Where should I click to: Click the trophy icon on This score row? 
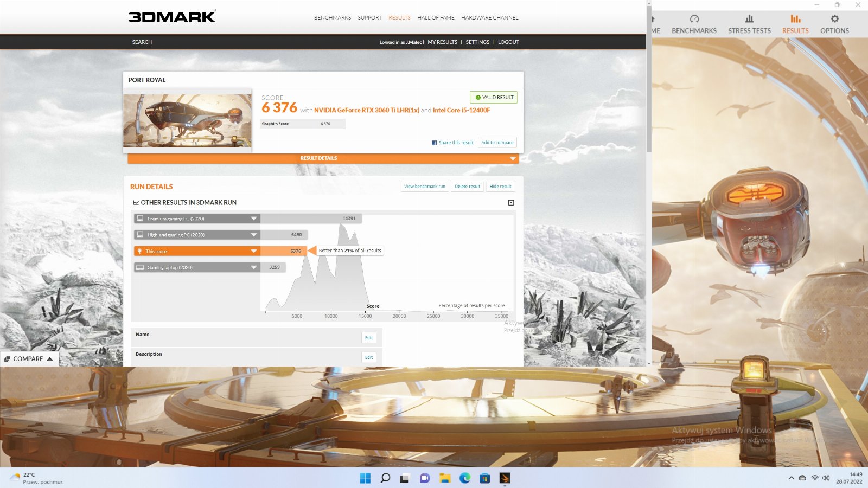139,251
